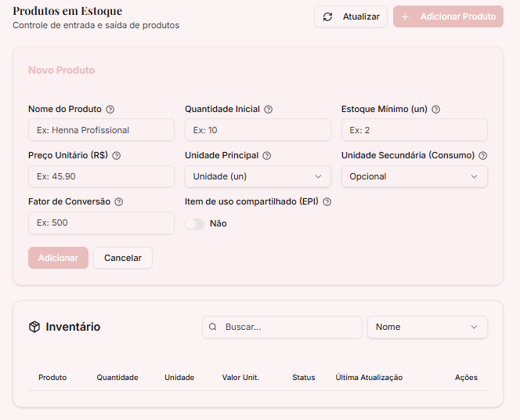Click the Adicionar submit button
The height and width of the screenshot is (420, 520).
(x=59, y=258)
